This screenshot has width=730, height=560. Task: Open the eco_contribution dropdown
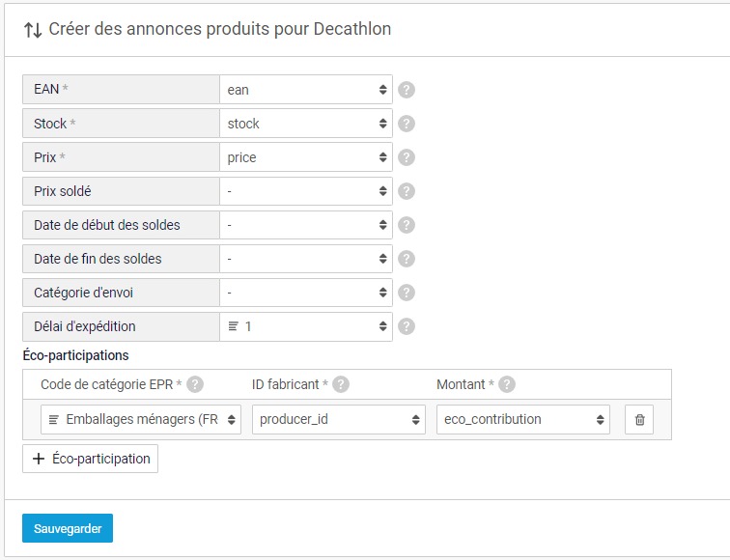(x=522, y=419)
